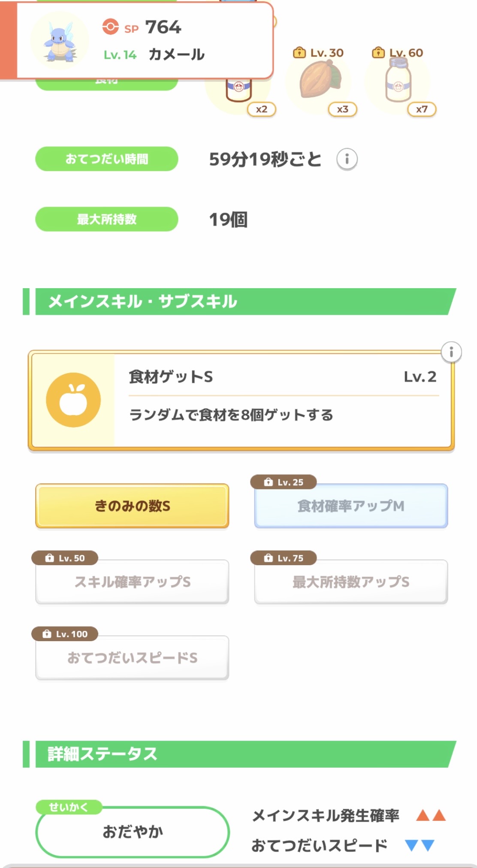This screenshot has height=868, width=477.
Task: Tap the 詳細ステータス section header
Action: coord(240,754)
